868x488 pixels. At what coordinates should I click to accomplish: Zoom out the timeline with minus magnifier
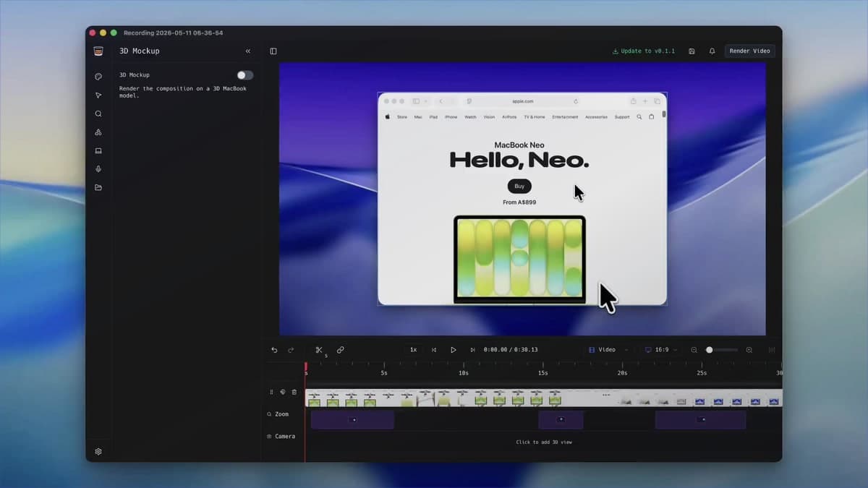click(x=694, y=350)
